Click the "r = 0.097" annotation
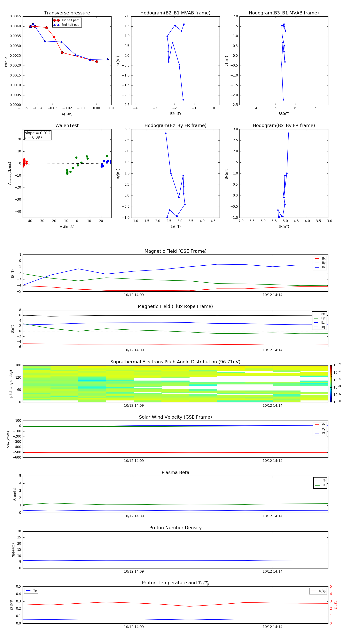This screenshot has width=351, height=644. (x=34, y=137)
